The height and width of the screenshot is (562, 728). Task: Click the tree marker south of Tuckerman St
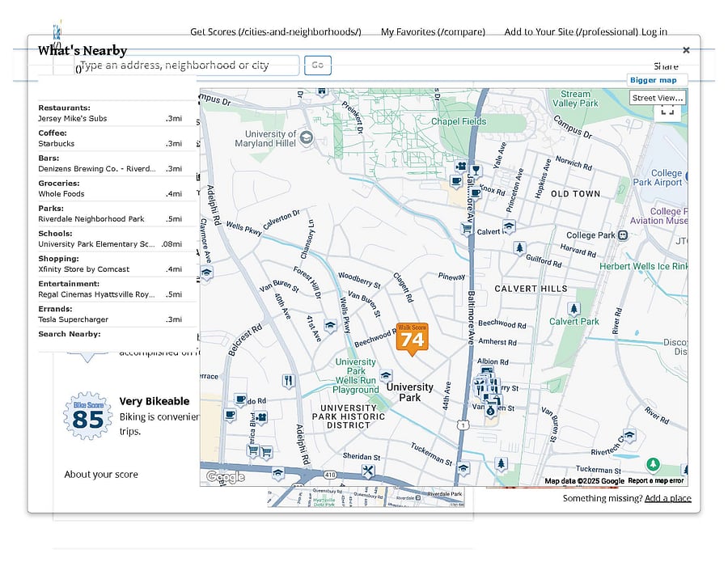501,463
